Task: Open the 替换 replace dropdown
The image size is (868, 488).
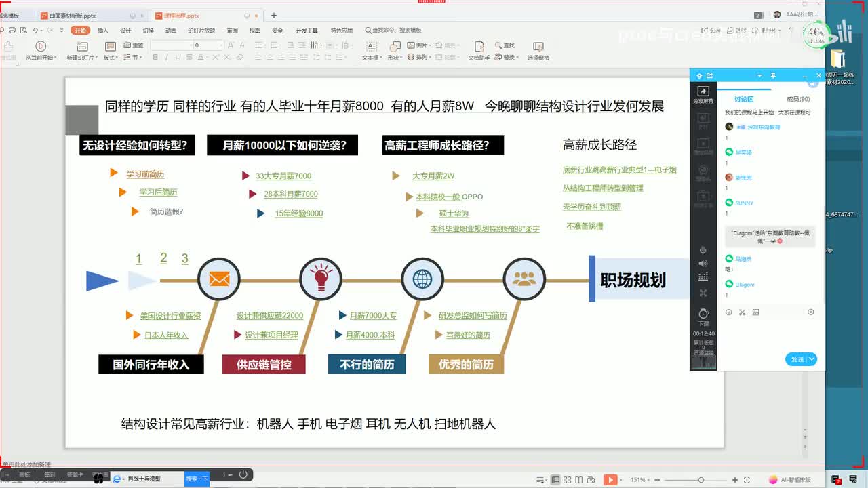Action: click(x=507, y=58)
